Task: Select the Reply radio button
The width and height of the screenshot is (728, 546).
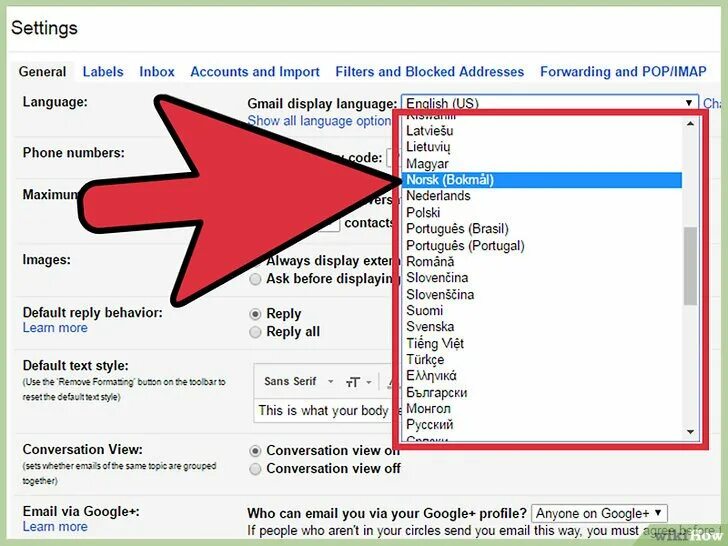Action: click(x=255, y=314)
